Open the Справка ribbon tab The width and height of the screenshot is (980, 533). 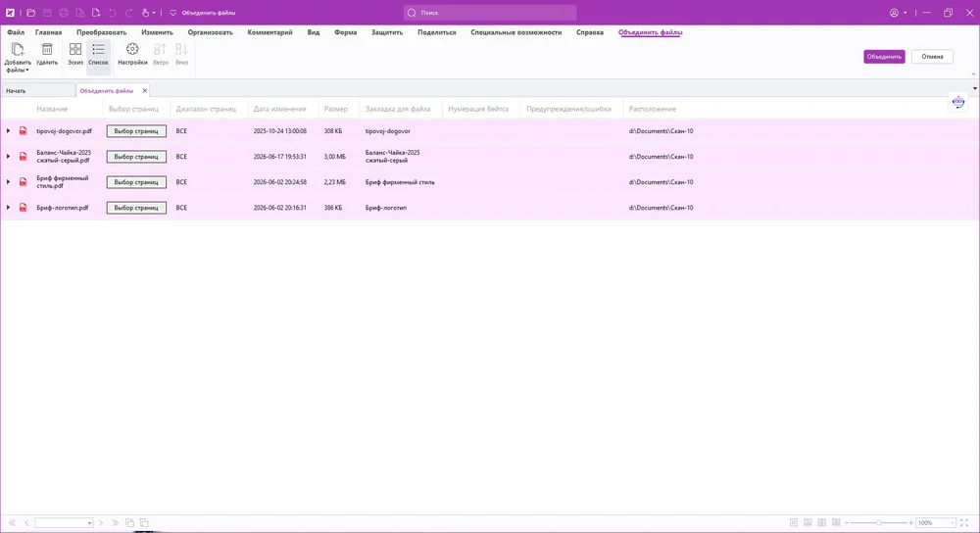[589, 32]
